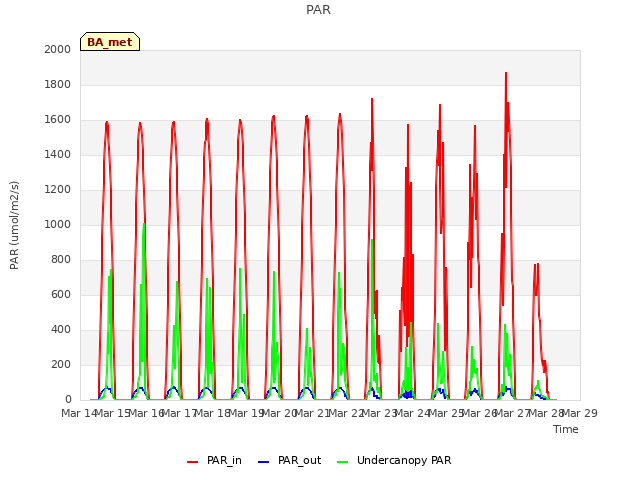The image size is (640, 480).
Task: Click the 800 y-axis label
Action: click(61, 260)
